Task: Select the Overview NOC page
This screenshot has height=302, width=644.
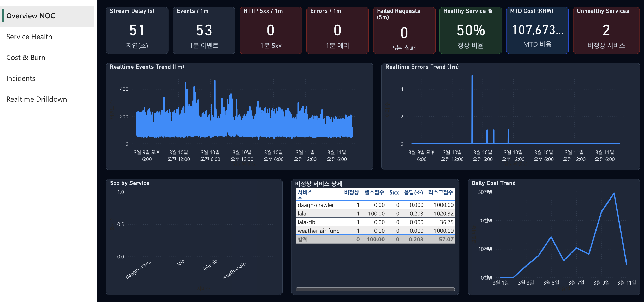Action: [x=31, y=16]
